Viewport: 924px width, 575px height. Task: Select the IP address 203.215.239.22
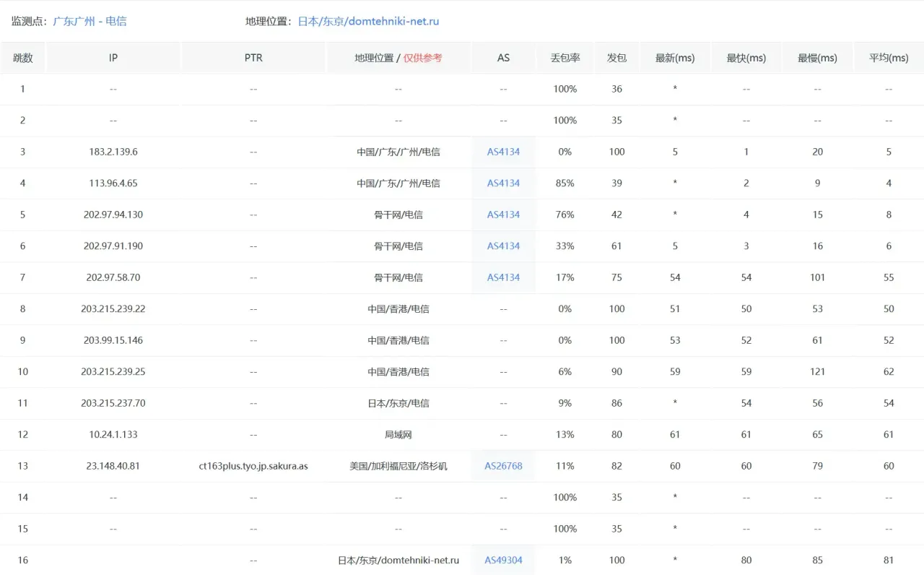(113, 308)
